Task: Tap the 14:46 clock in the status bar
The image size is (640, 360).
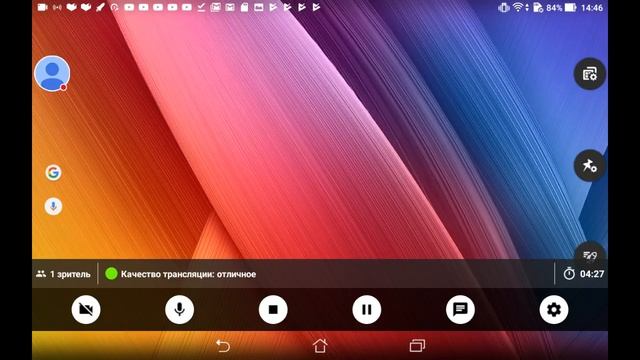Action: click(x=592, y=8)
